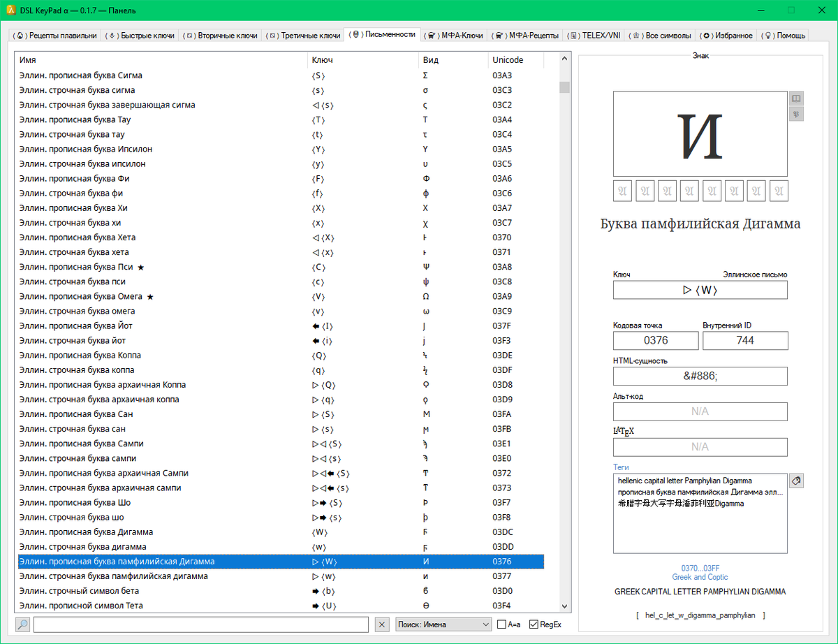Select row Эллин. строчная буква завершающая сигма

[281, 105]
